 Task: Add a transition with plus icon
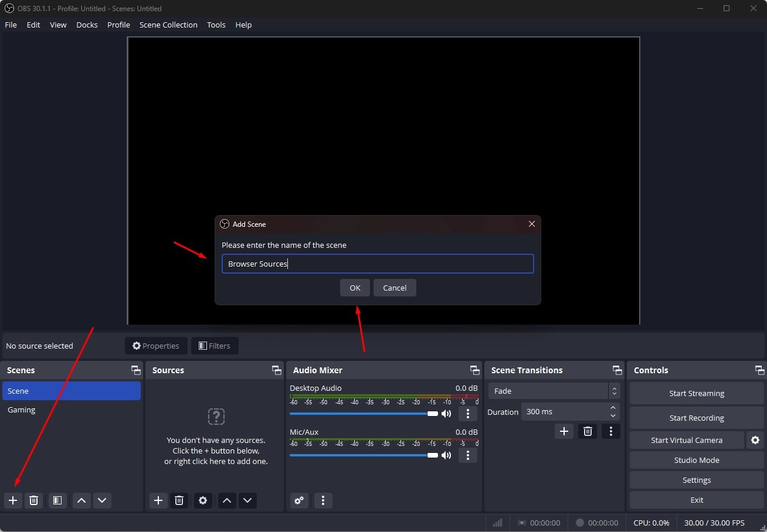564,431
